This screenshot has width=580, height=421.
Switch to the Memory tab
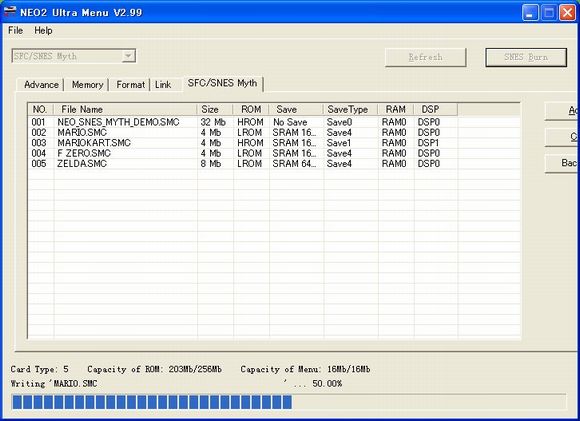[87, 85]
